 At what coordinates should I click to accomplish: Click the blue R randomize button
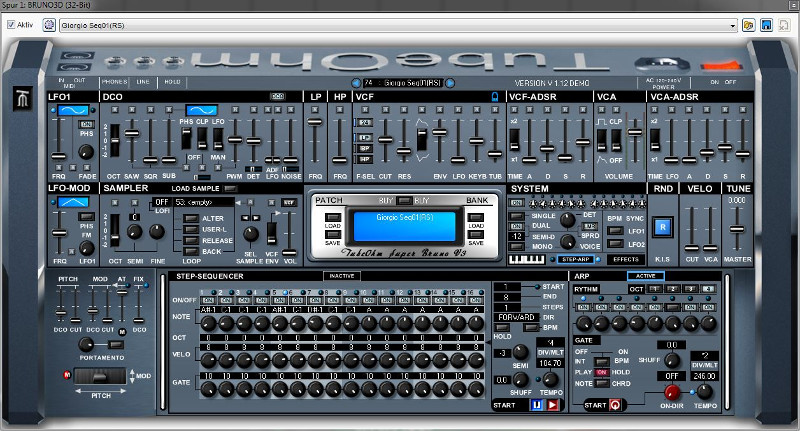coord(663,227)
